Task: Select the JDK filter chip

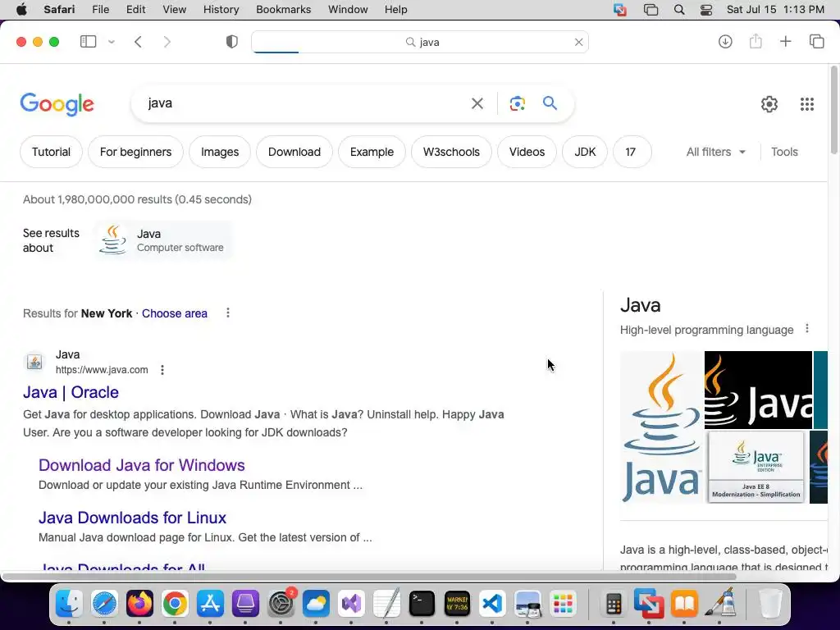Action: coord(584,152)
